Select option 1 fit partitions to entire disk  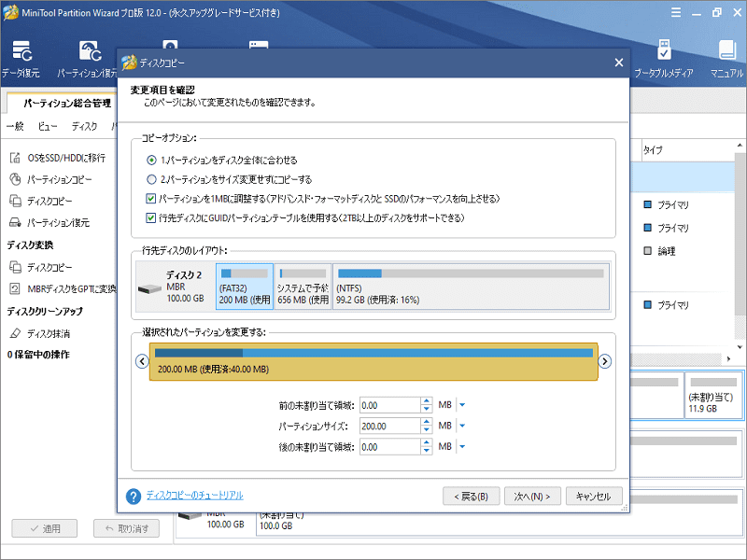point(151,160)
